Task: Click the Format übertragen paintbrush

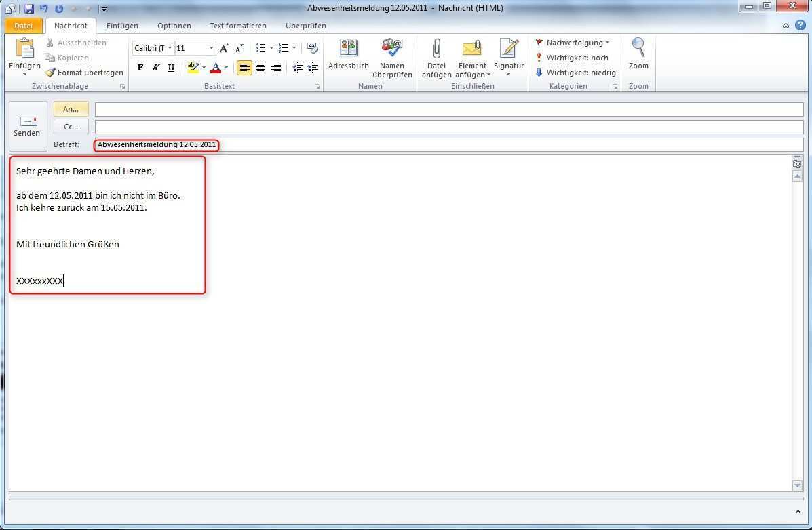Action: click(84, 73)
